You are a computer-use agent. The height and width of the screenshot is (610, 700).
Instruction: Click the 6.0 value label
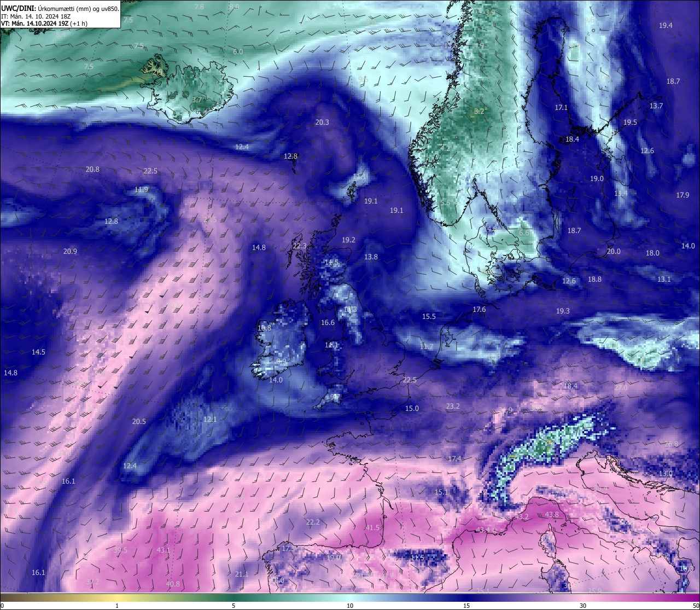click(238, 51)
